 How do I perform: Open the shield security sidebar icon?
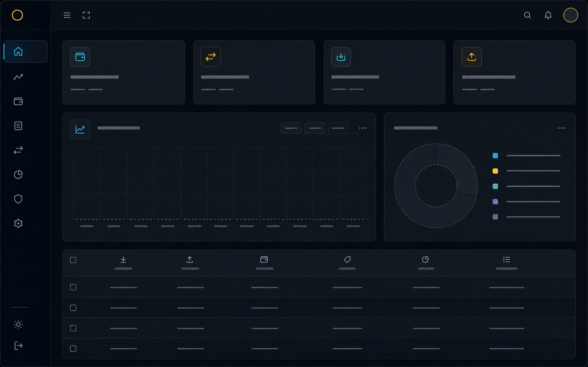click(18, 199)
